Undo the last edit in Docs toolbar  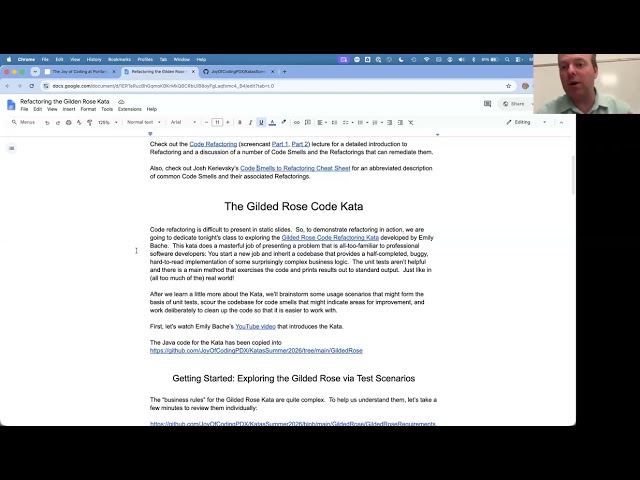tap(47, 122)
